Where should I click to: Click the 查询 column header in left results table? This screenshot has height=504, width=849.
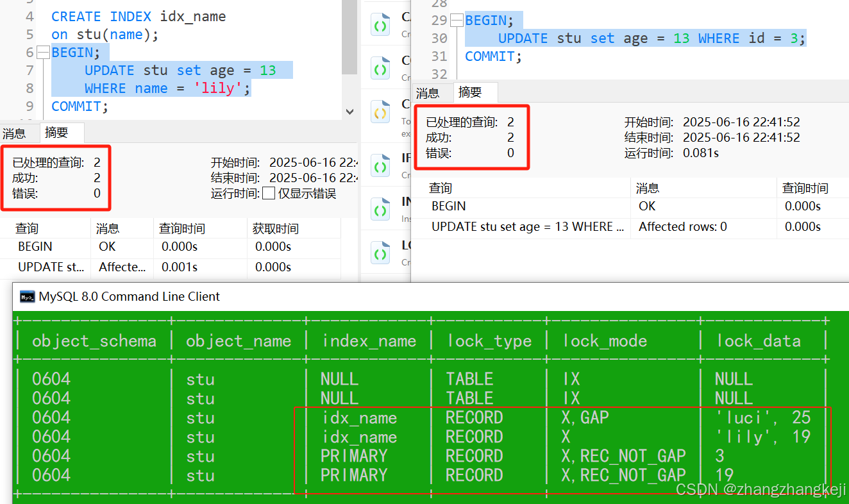click(27, 228)
